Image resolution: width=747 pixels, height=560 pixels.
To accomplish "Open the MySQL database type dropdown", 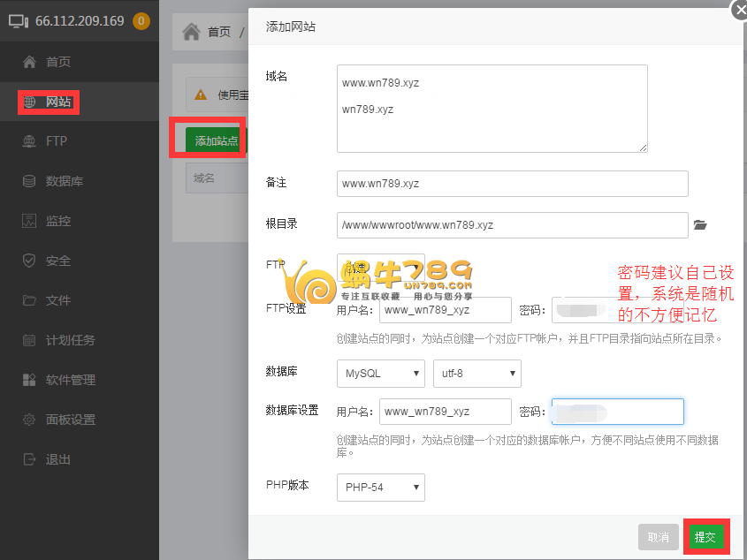I will [x=380, y=373].
